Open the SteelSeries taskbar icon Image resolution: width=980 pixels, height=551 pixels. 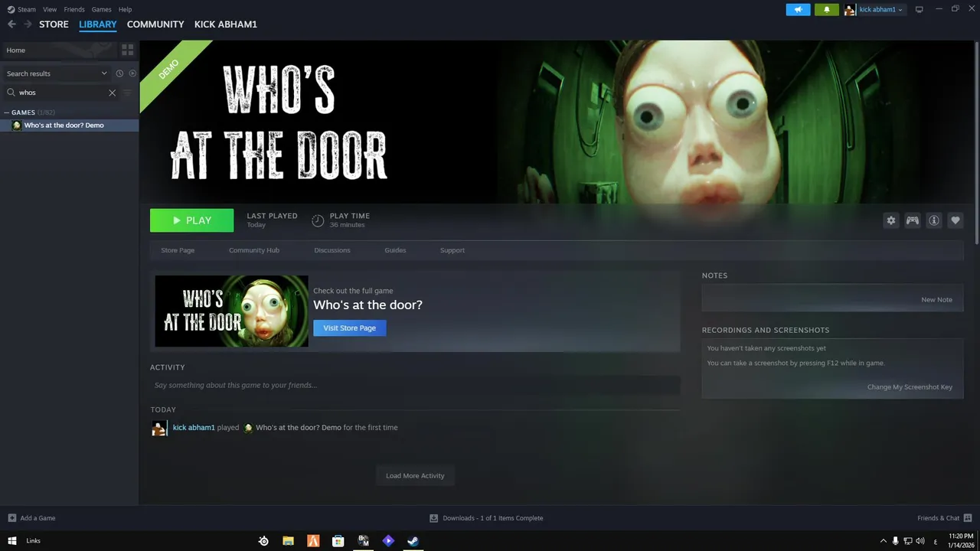click(x=263, y=540)
